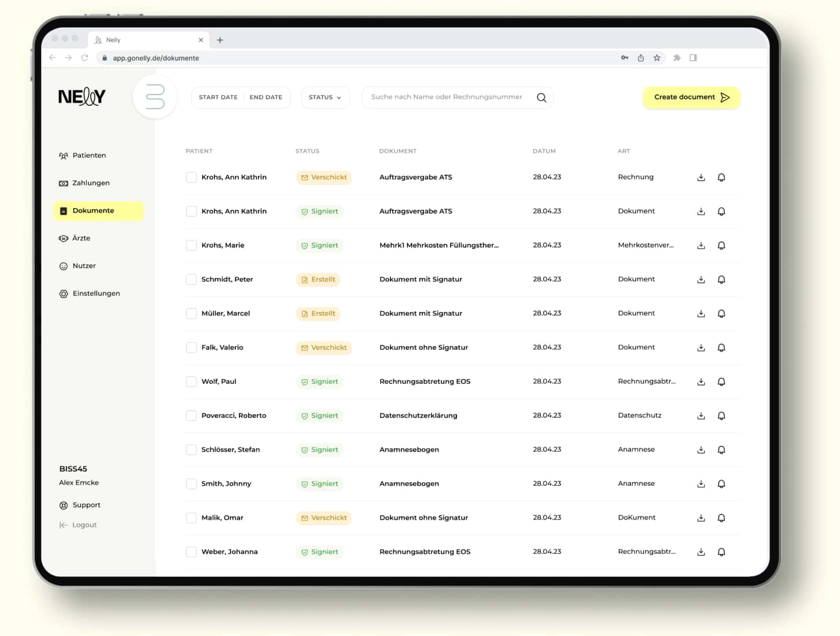Click bell icon for Schlösser, Stefan
This screenshot has height=636, width=840.
click(x=721, y=450)
